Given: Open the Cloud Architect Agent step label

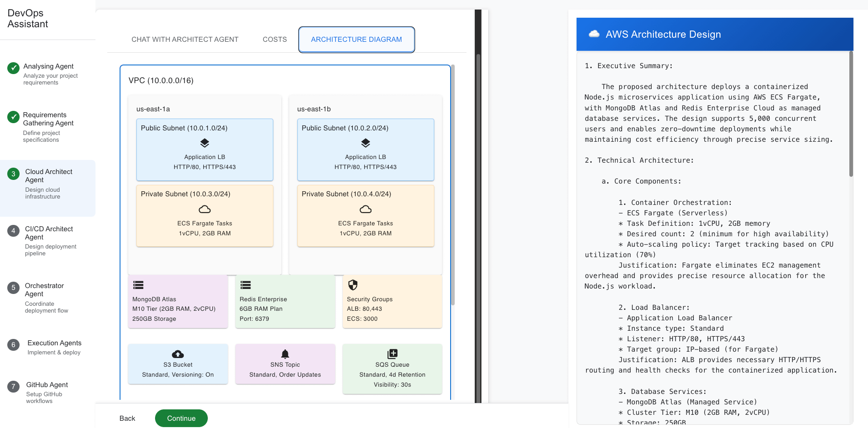Looking at the screenshot, I should (x=49, y=176).
